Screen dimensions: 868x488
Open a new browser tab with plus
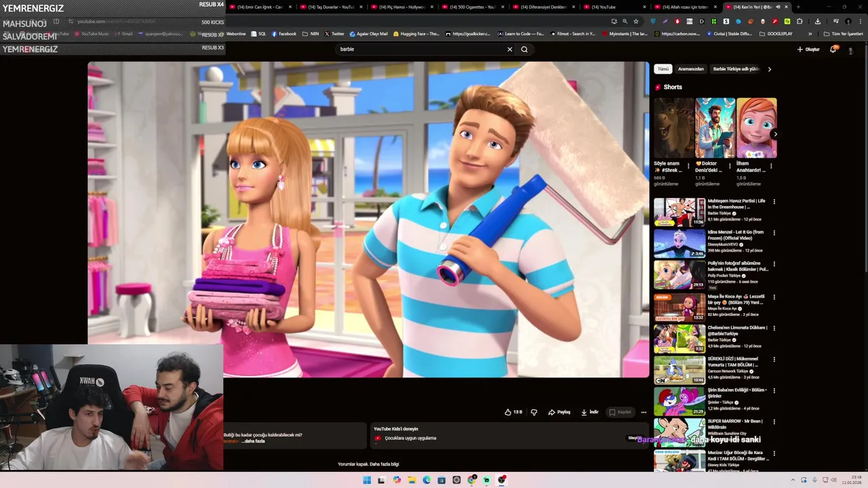click(x=798, y=7)
